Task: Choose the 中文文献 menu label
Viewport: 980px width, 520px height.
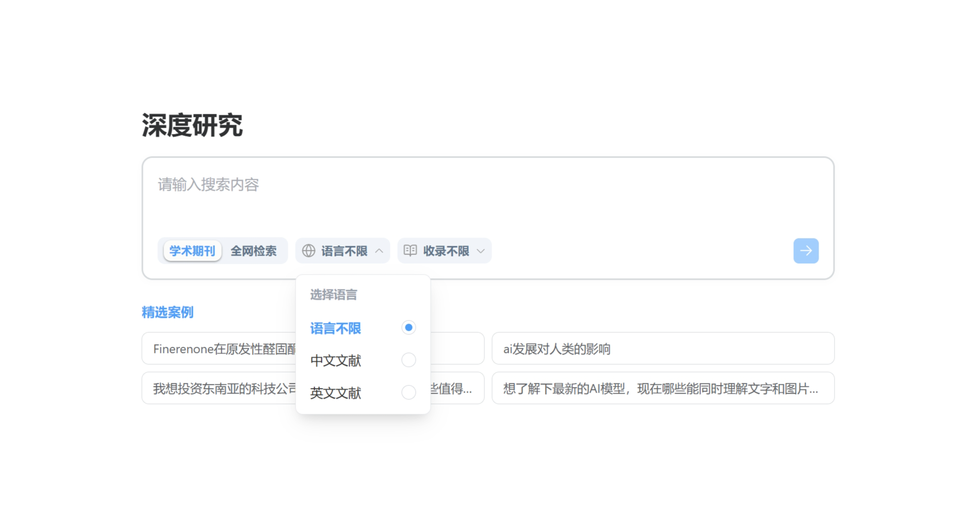Action: click(x=335, y=361)
